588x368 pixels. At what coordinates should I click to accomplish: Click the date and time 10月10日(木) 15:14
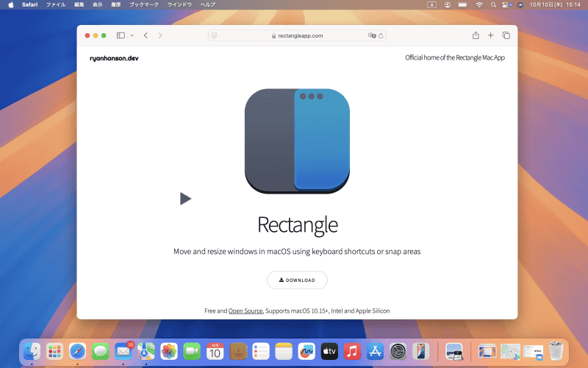tap(555, 4)
